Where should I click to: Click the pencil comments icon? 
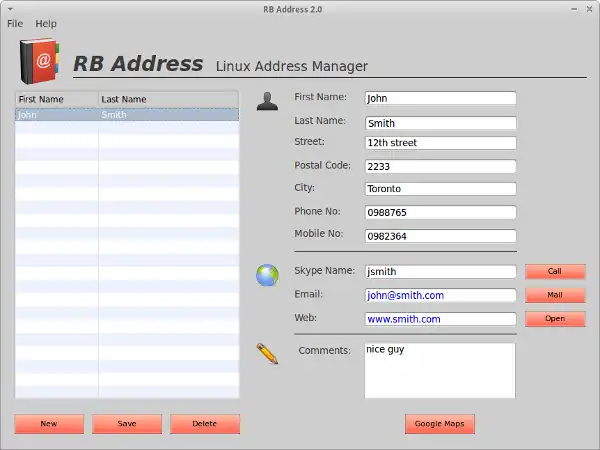(267, 353)
